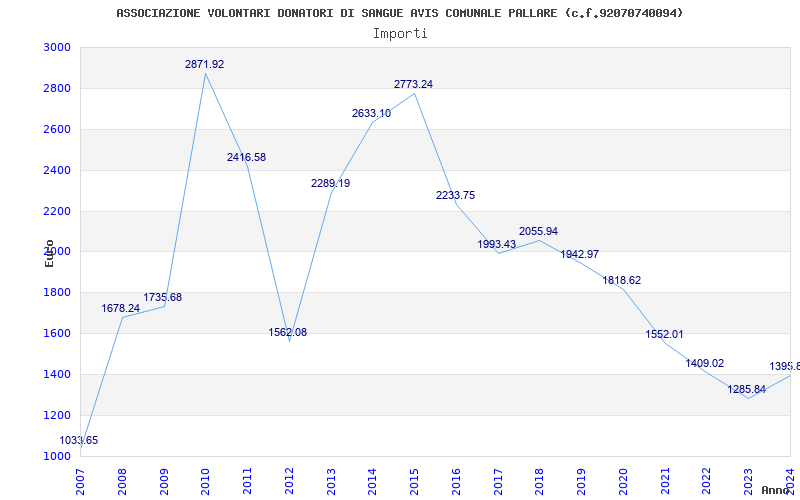Click the 2773.24 value label

413,84
